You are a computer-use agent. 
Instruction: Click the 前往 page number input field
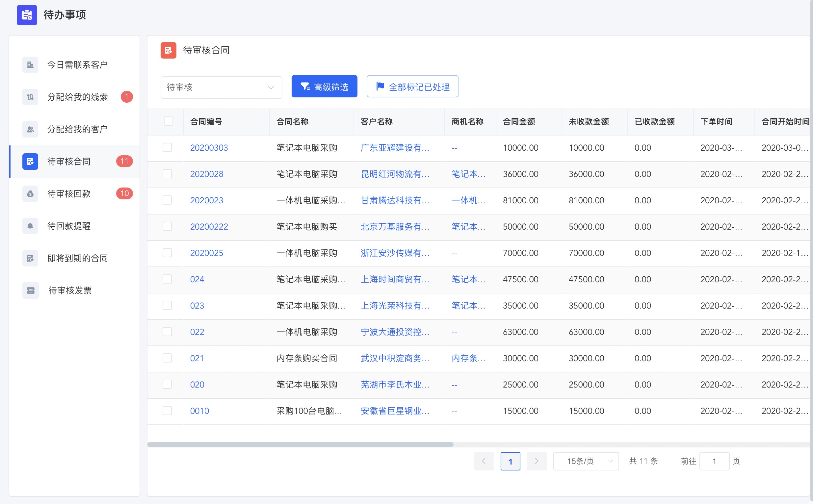pos(714,461)
